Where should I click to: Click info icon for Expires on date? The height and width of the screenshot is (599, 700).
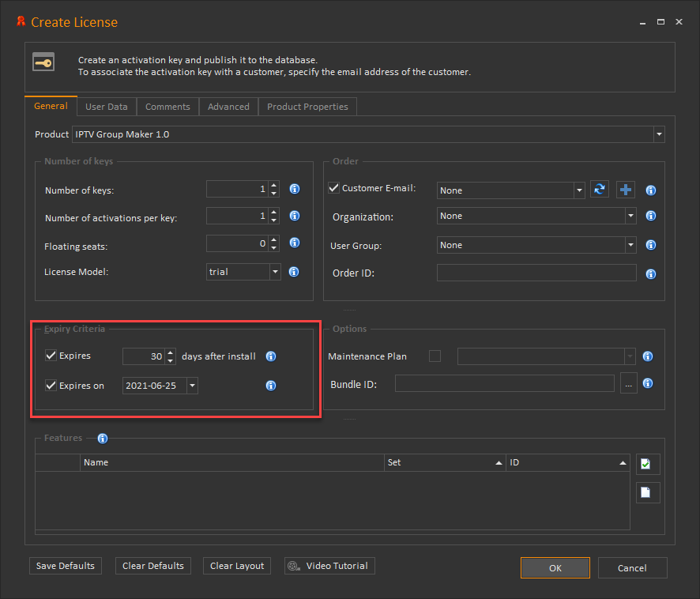point(271,386)
